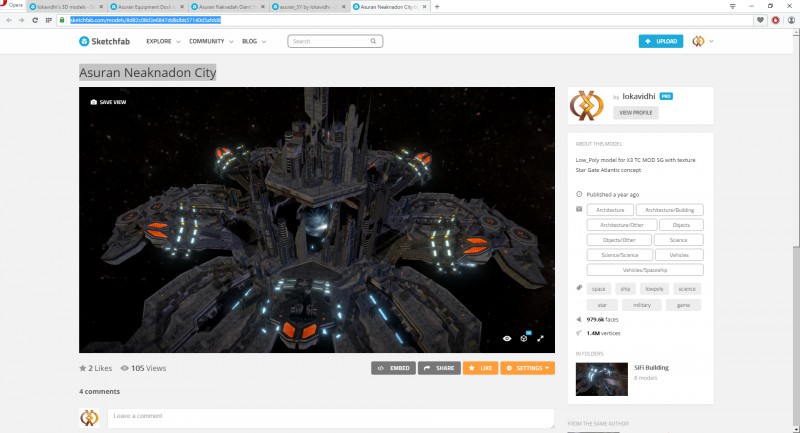This screenshot has height=433, width=800.
Task: Close the asuran_SY by lokavidhi tab
Action: [344, 7]
